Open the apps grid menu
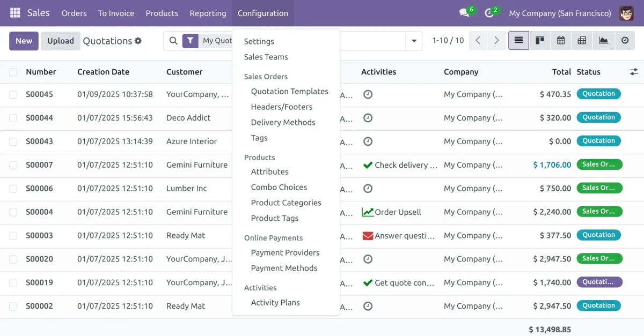The width and height of the screenshot is (644, 336). tap(14, 13)
